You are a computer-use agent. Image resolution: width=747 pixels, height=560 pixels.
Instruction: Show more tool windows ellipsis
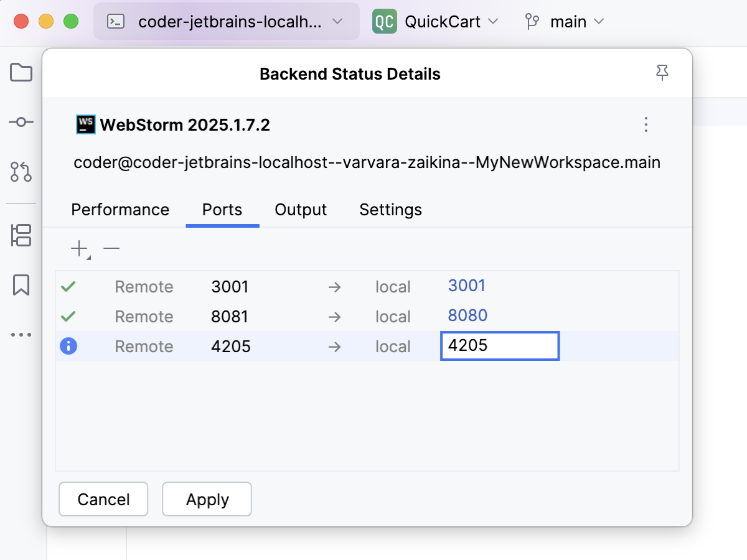point(21,335)
